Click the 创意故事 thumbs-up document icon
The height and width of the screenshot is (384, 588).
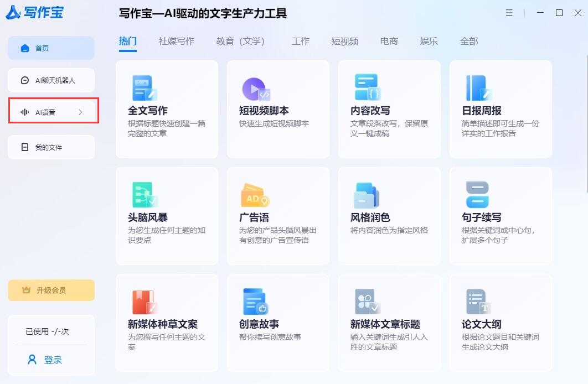point(255,301)
